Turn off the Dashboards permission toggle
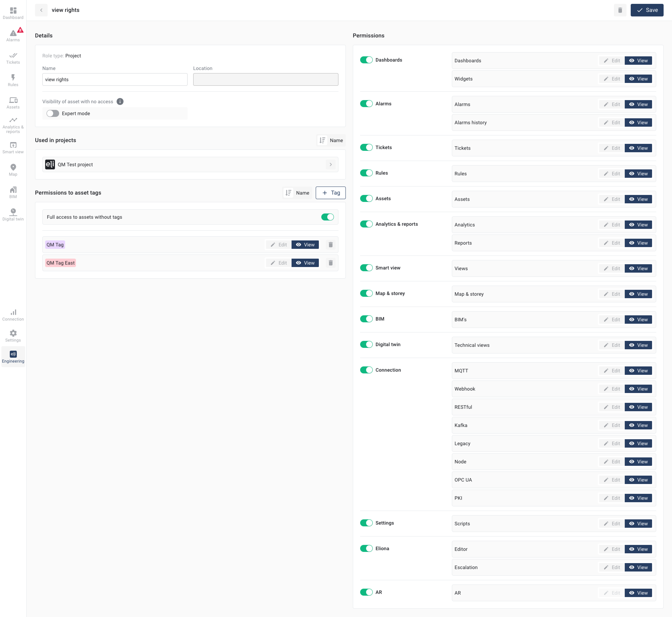Viewport: 672px width, 617px height. tap(366, 60)
